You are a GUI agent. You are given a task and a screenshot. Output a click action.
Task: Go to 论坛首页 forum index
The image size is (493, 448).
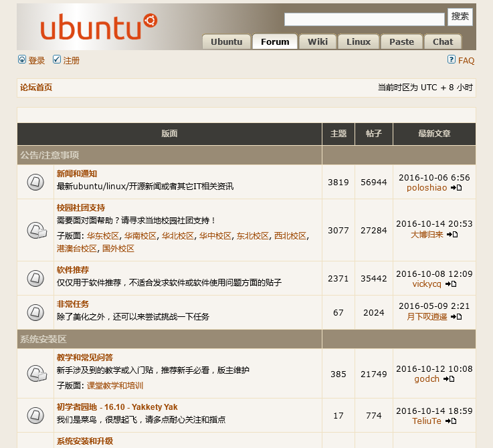tap(36, 88)
